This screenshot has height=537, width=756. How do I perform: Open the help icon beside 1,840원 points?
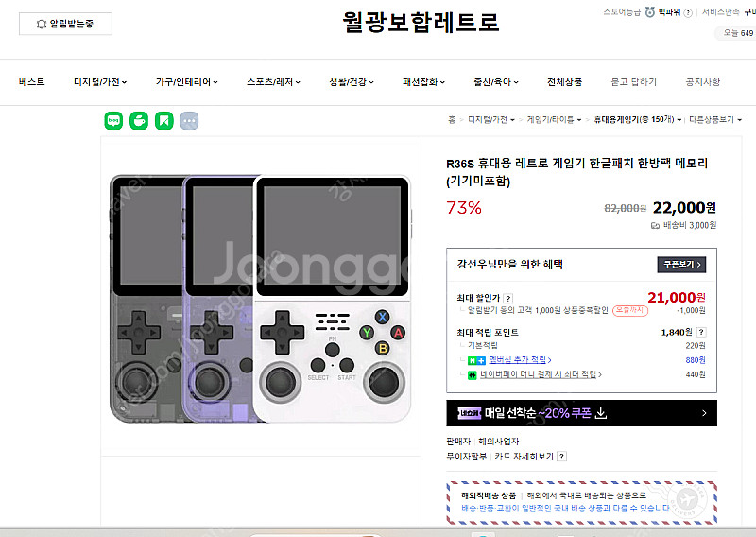click(x=701, y=332)
